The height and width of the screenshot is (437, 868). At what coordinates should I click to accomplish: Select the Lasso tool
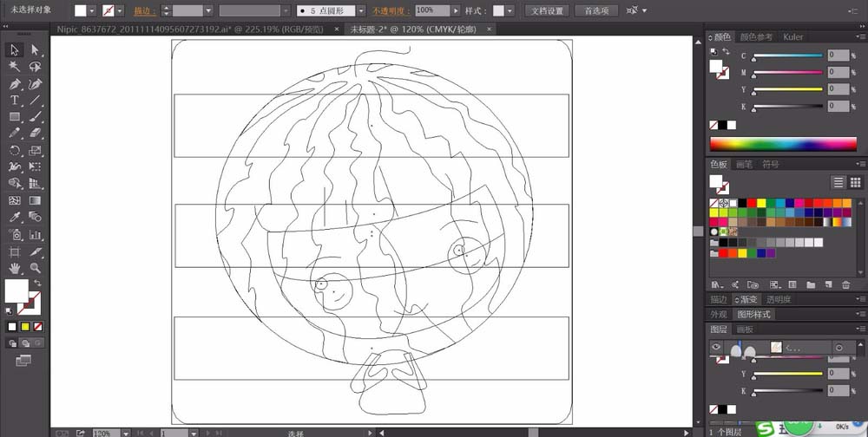point(35,67)
